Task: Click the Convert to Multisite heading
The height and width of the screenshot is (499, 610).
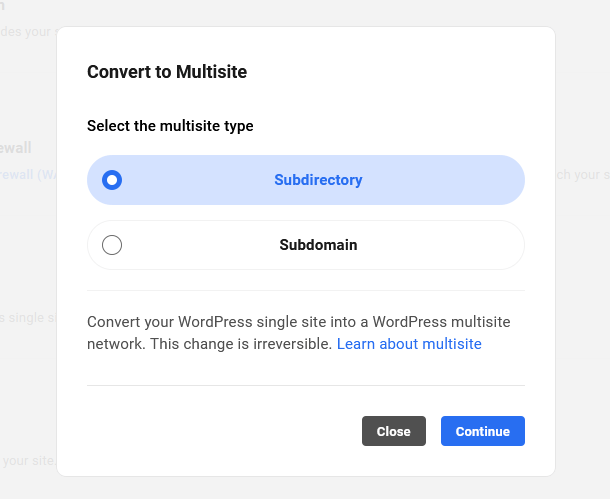Action: [x=167, y=72]
